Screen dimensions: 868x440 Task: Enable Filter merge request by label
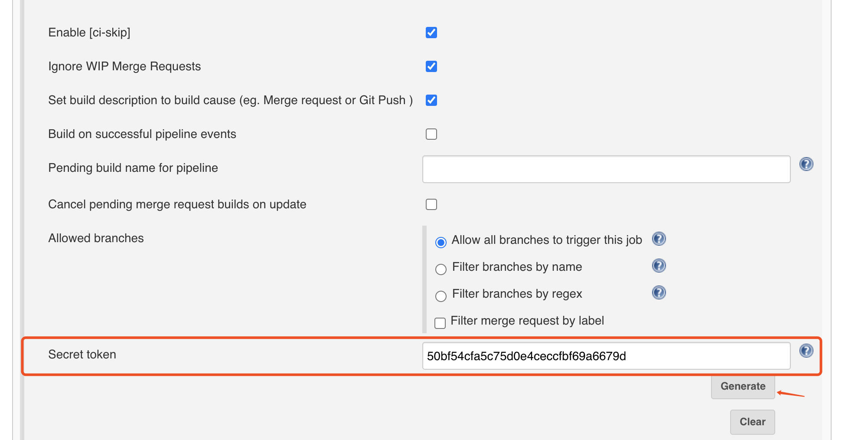point(440,323)
